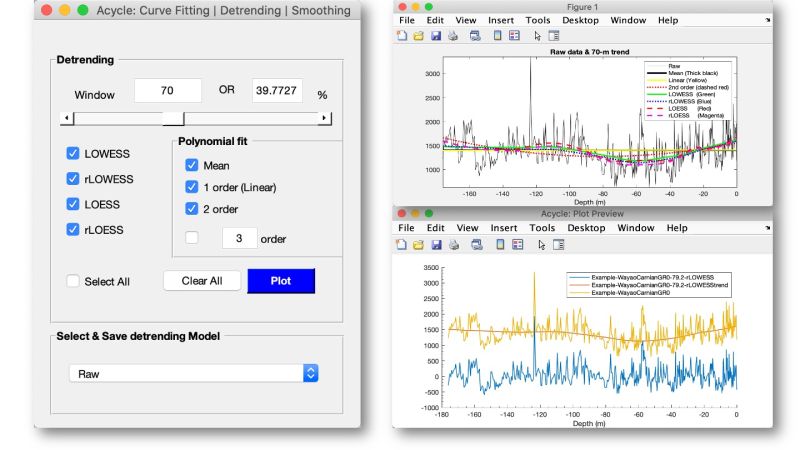Open Window menu in Plot Preview window

(x=636, y=228)
